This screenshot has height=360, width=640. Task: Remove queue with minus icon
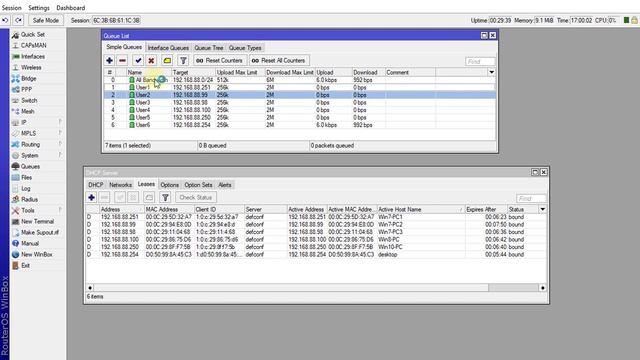pos(122,60)
